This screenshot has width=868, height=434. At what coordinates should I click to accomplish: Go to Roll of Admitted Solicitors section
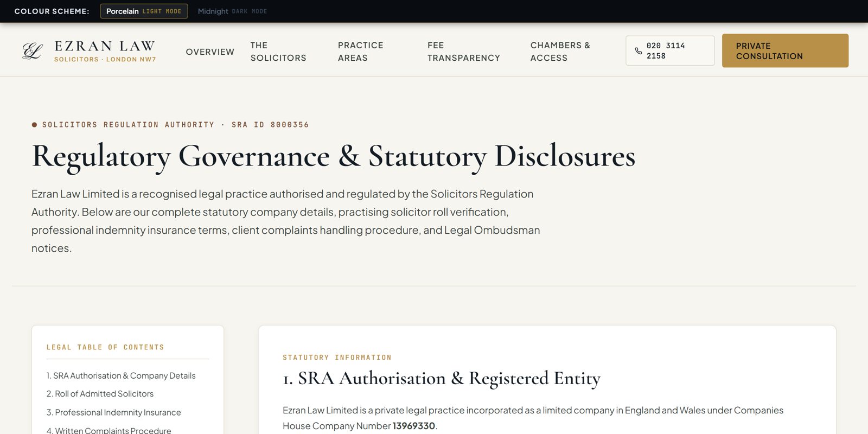(x=100, y=394)
